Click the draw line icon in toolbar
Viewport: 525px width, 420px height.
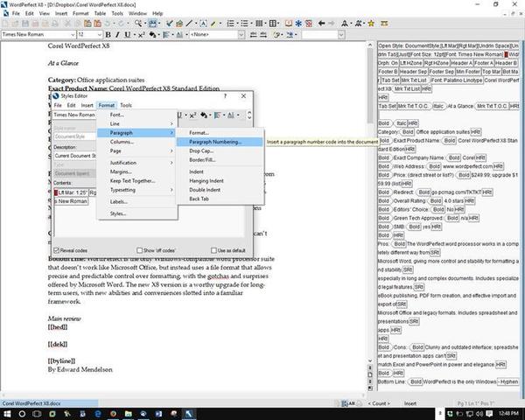click(x=189, y=23)
